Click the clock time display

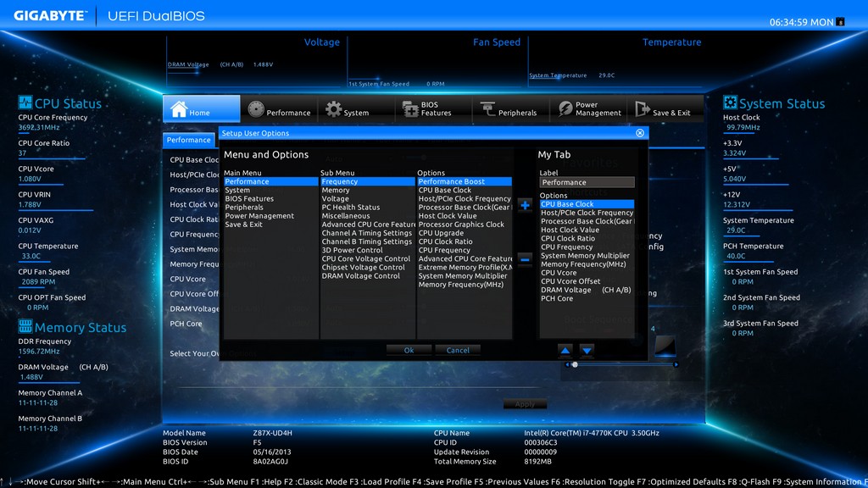click(801, 22)
